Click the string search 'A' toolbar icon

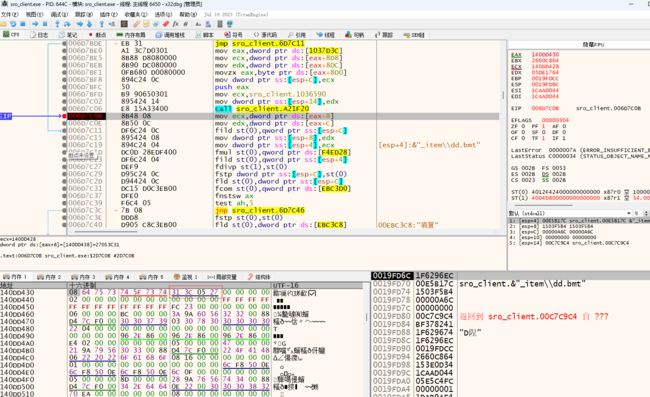(198, 24)
